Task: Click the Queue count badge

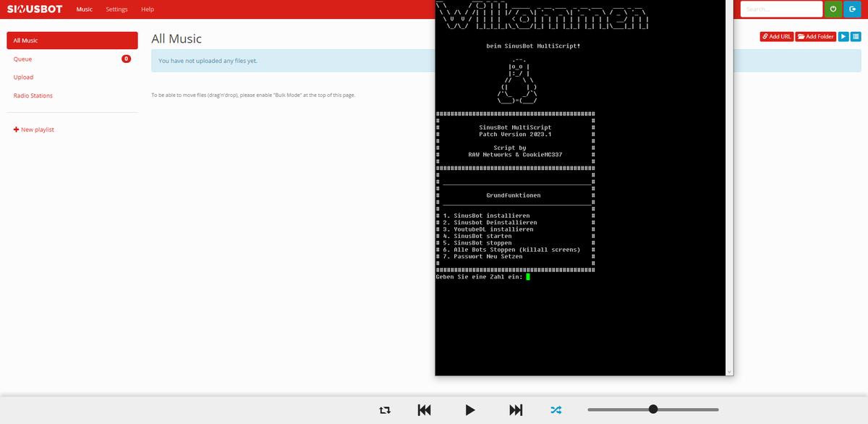Action: (127, 59)
